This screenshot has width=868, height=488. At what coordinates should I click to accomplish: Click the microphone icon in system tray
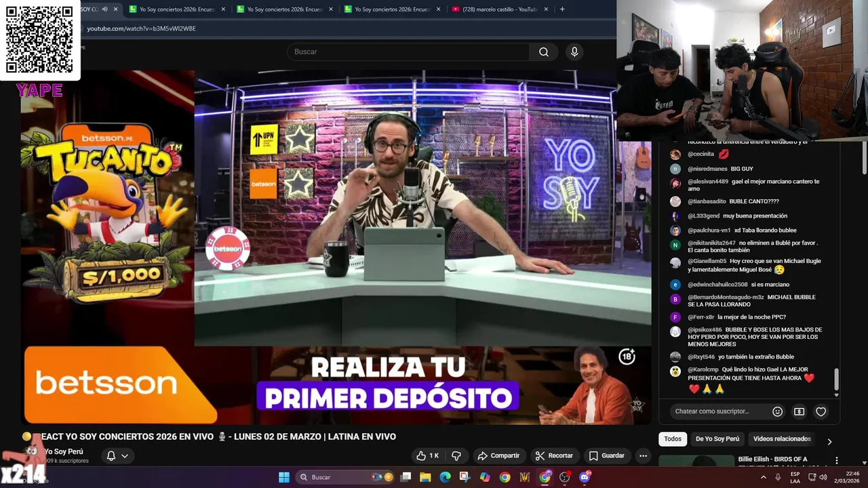point(778,477)
